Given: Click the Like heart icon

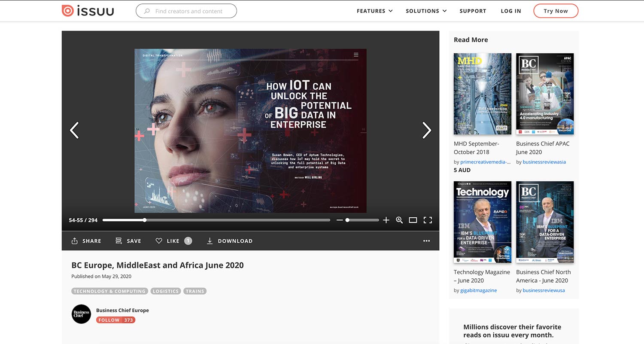Looking at the screenshot, I should 159,241.
